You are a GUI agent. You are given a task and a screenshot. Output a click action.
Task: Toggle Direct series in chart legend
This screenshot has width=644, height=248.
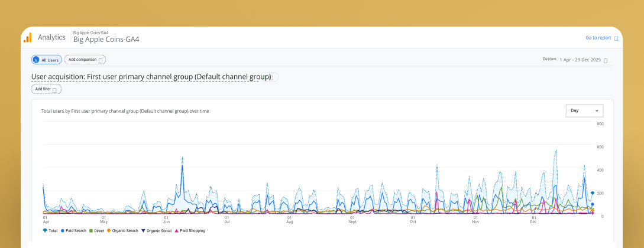[98, 230]
